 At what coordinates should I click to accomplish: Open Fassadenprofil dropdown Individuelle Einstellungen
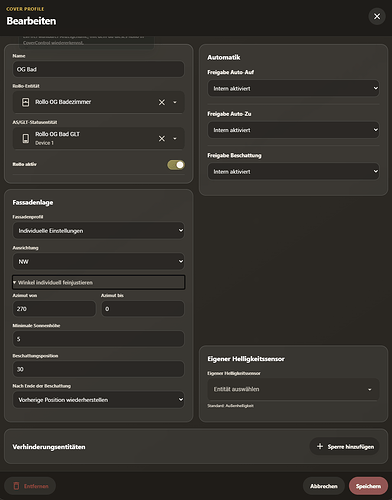click(x=98, y=231)
